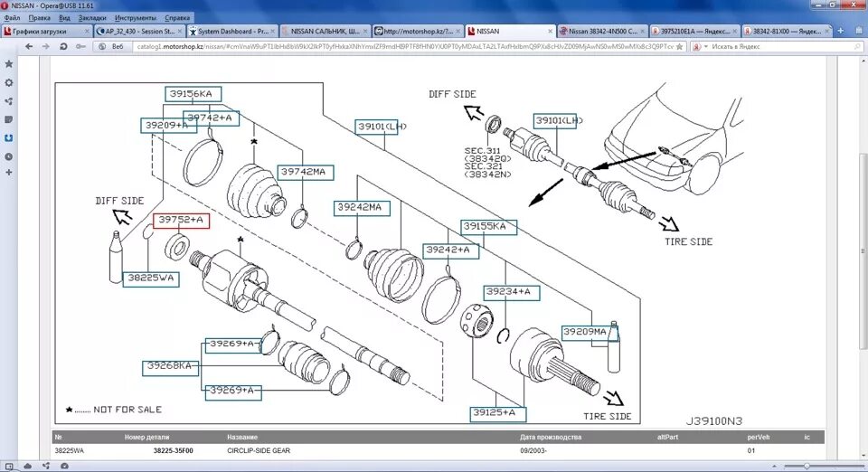Open a new tab with plus button

pyautogui.click(x=840, y=31)
